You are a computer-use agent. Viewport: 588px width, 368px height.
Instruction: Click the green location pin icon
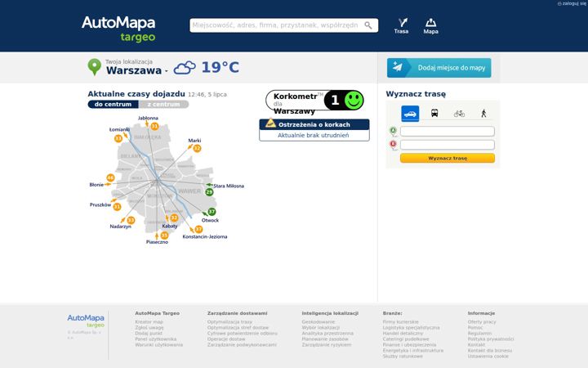pos(95,67)
